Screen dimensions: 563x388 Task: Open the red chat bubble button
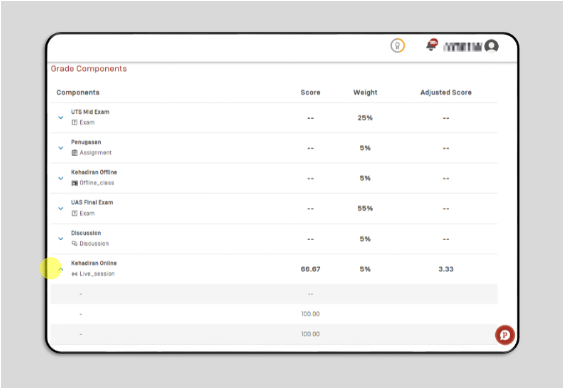coord(504,335)
